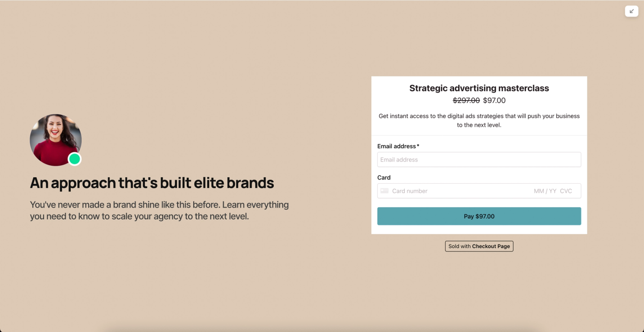This screenshot has width=644, height=332.
Task: Select the elite brands headline
Action: pyautogui.click(x=152, y=183)
